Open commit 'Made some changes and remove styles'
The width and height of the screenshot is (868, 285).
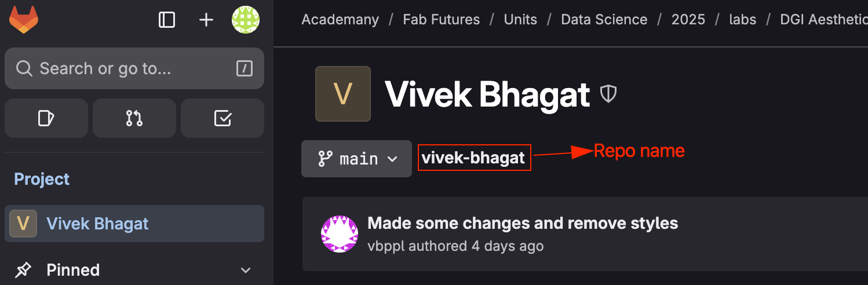click(523, 223)
